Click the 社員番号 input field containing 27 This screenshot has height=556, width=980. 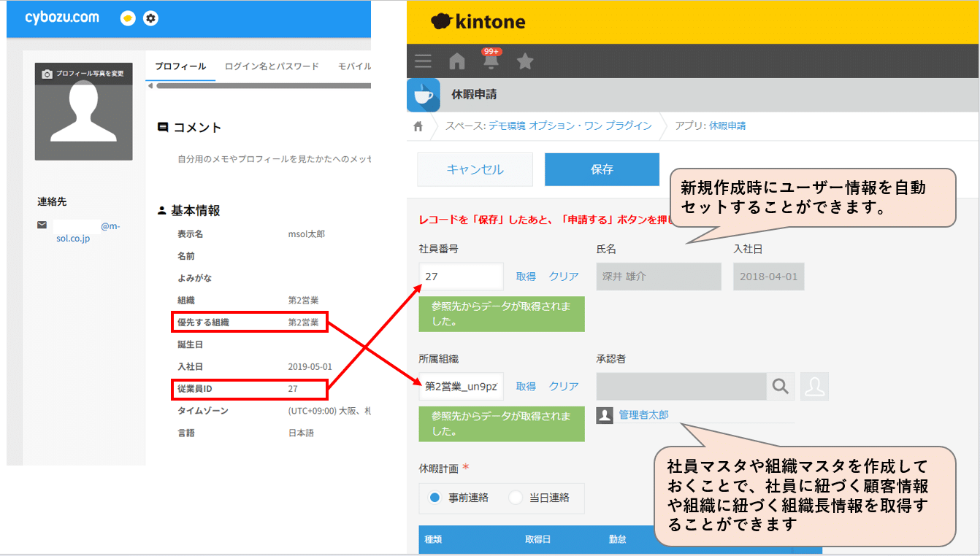(461, 277)
